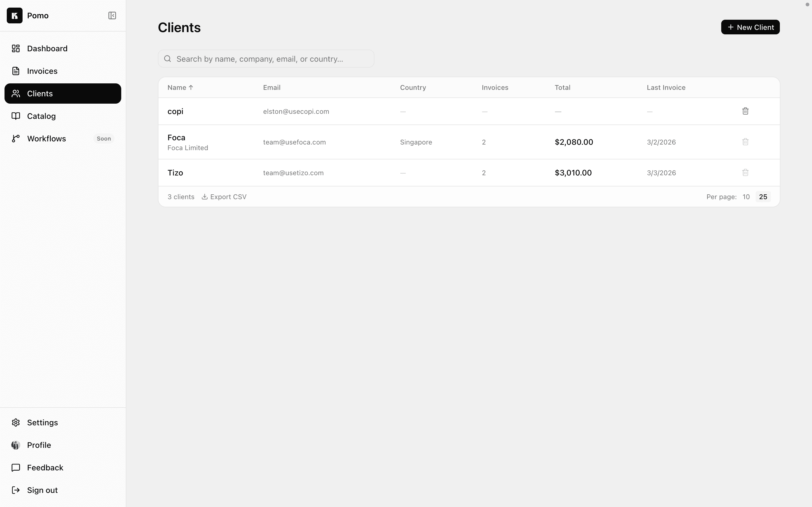The width and height of the screenshot is (812, 507).
Task: Click the Workflows branch icon
Action: pyautogui.click(x=16, y=138)
